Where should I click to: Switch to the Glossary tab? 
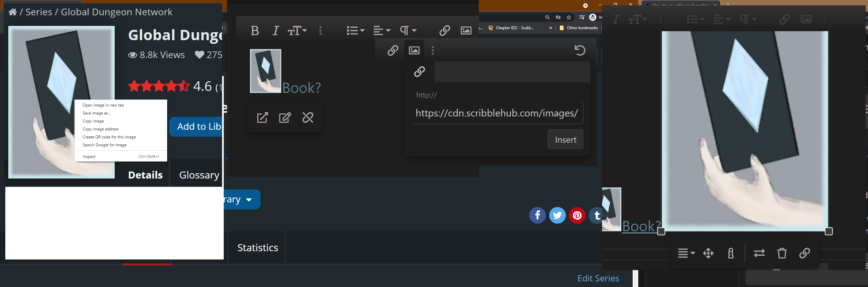click(199, 175)
